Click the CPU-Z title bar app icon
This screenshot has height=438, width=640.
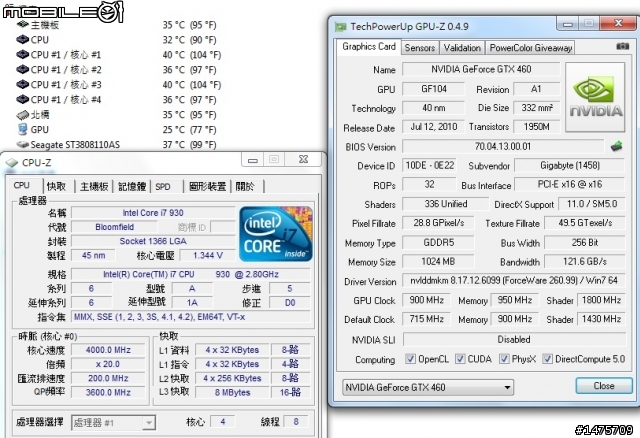(x=12, y=163)
